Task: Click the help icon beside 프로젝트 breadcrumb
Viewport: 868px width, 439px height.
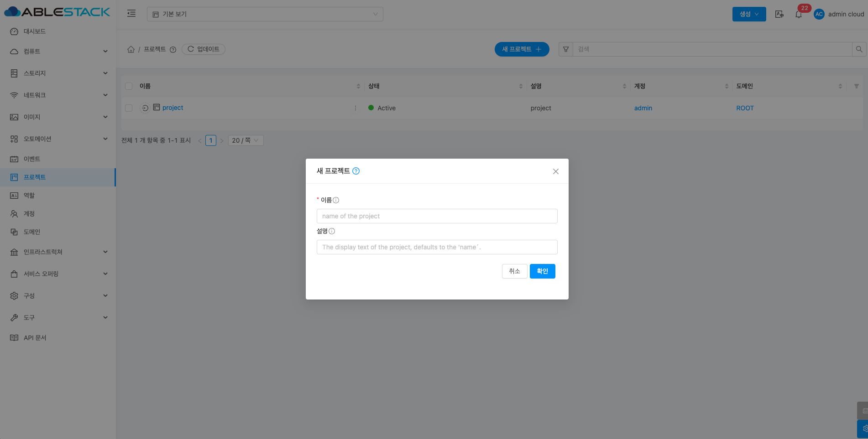Action: point(173,50)
